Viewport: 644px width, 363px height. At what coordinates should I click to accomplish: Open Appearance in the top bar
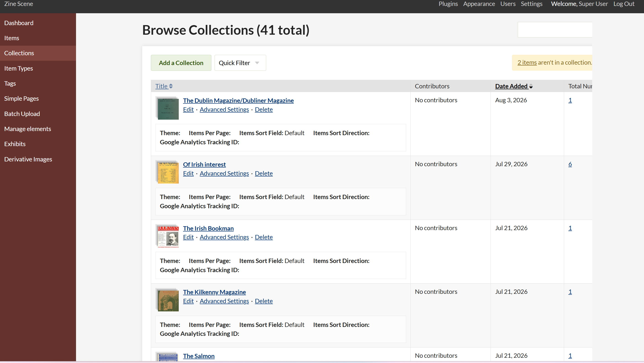[479, 4]
